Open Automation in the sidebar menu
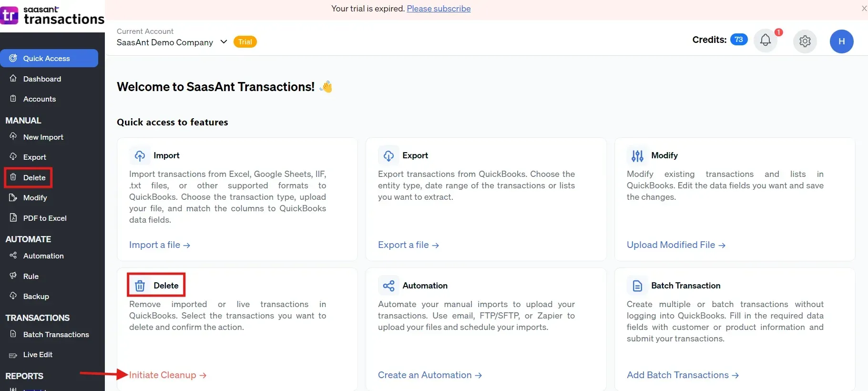This screenshot has width=868, height=391. click(x=43, y=256)
